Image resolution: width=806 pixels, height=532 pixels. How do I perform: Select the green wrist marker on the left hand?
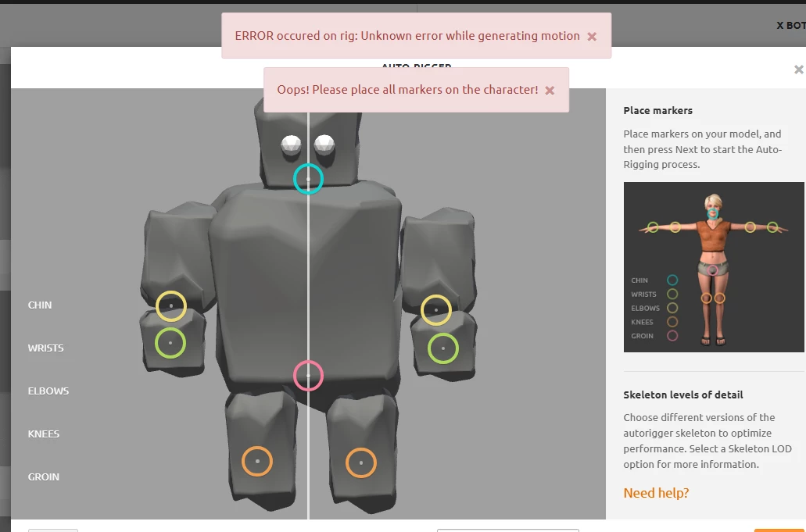pyautogui.click(x=170, y=343)
